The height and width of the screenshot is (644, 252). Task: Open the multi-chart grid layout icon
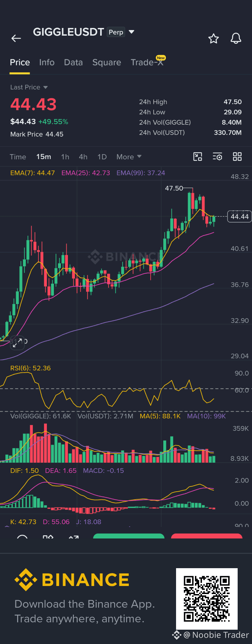(x=237, y=157)
